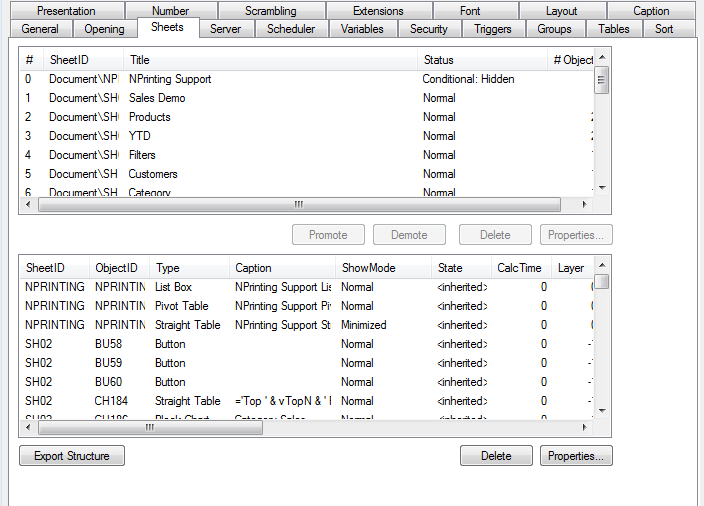This screenshot has height=506, width=704.
Task: Select the Customers sheet row
Action: 307,174
